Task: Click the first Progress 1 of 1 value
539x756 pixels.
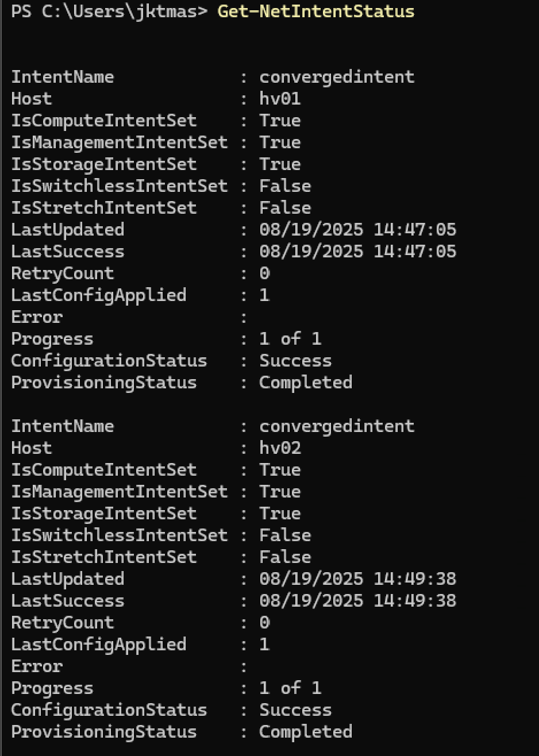Action: pyautogui.click(x=290, y=339)
